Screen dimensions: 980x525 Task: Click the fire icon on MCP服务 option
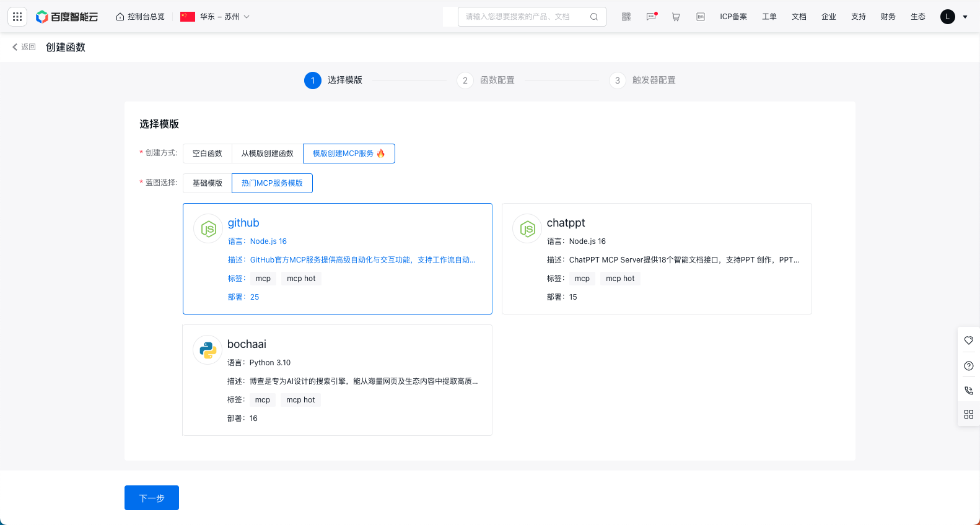point(381,154)
